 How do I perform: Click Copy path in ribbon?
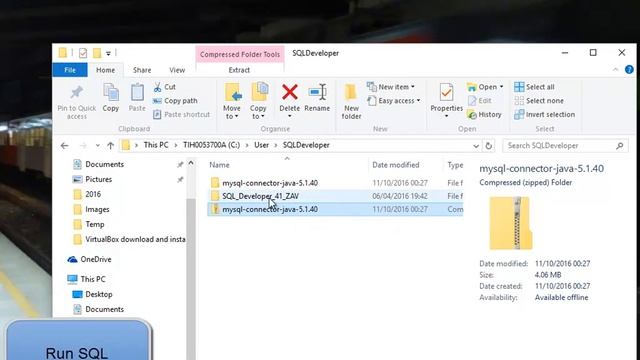pos(175,101)
